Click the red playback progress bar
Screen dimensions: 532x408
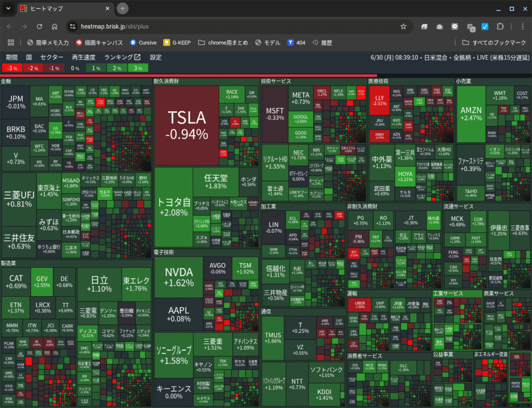click(189, 75)
